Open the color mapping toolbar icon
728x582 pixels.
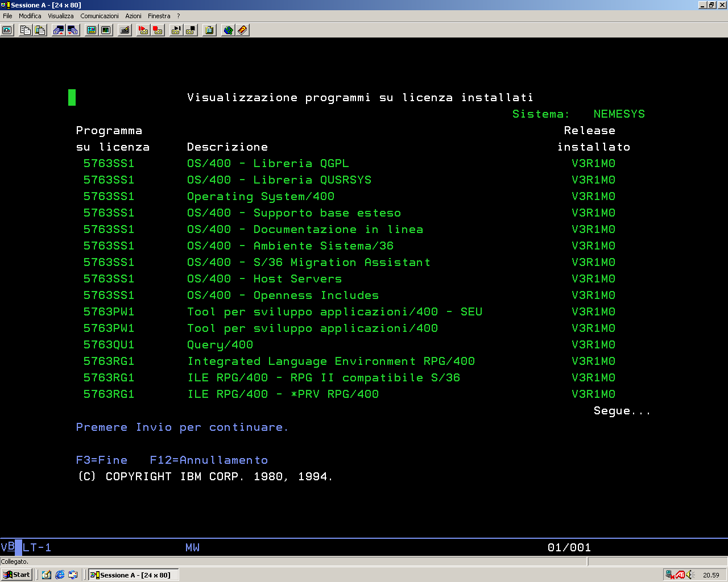coord(106,30)
